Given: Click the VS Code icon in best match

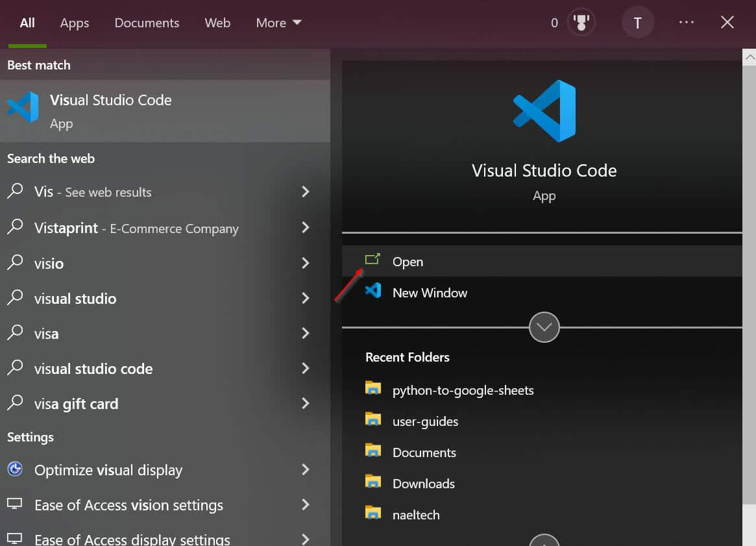Looking at the screenshot, I should click(23, 107).
